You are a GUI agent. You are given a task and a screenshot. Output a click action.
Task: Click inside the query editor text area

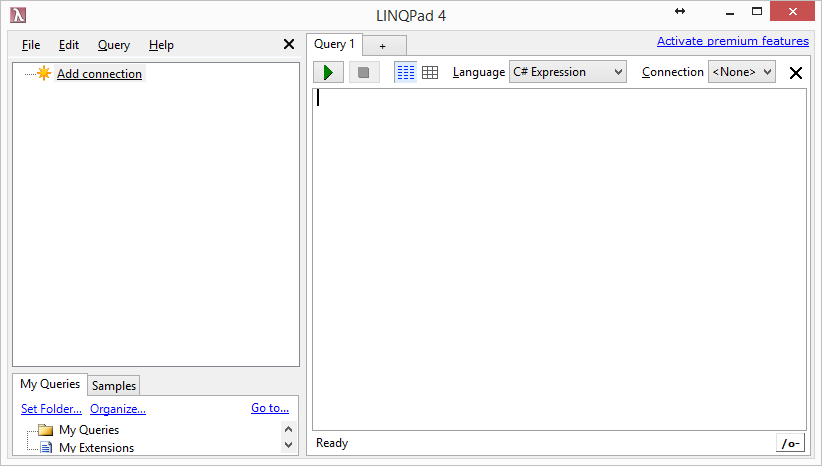point(559,259)
